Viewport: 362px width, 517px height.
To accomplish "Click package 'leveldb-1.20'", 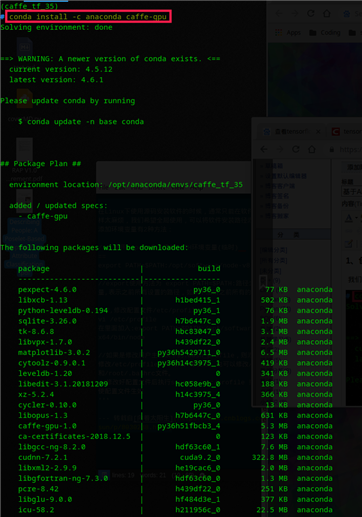I will [45, 374].
